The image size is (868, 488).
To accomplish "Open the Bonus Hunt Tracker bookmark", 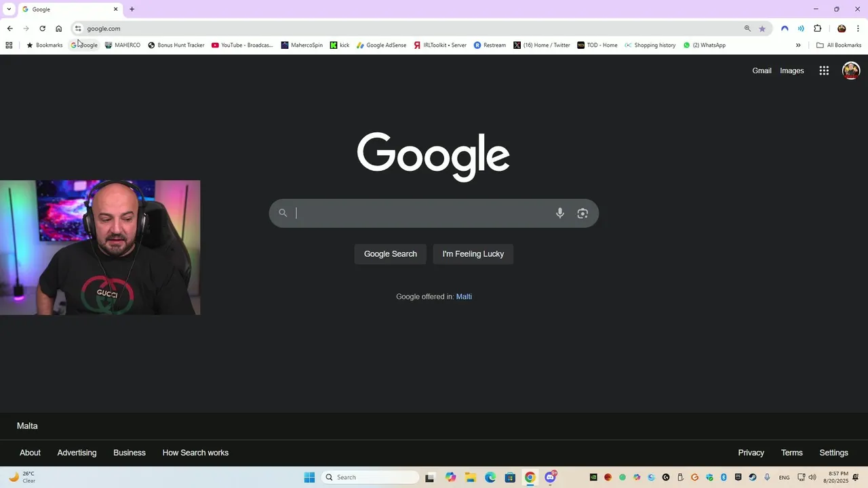I will coord(176,45).
